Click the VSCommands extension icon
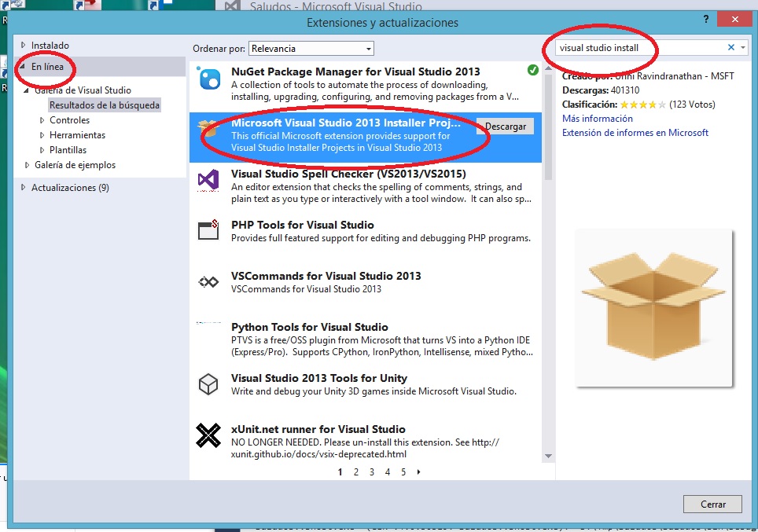The image size is (758, 532). tap(208, 281)
